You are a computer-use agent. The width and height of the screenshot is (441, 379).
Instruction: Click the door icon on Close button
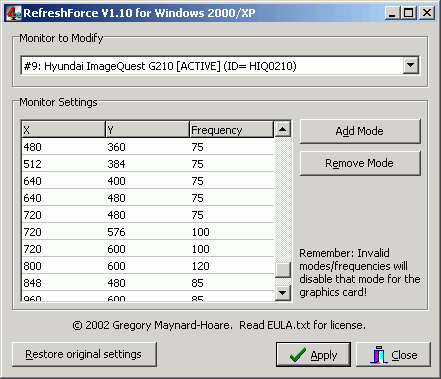(x=379, y=355)
